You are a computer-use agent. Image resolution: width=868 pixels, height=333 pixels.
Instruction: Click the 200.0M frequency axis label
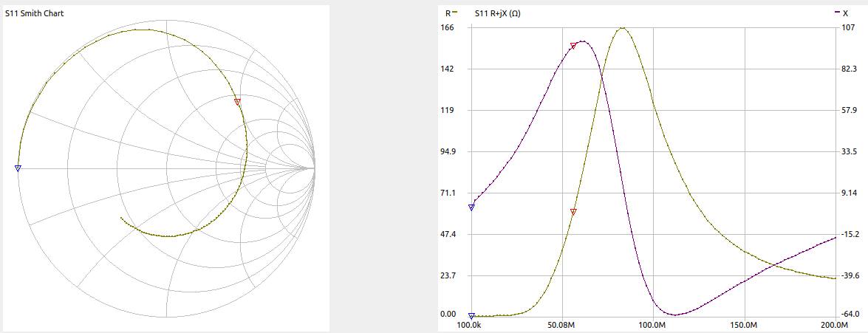click(x=835, y=325)
